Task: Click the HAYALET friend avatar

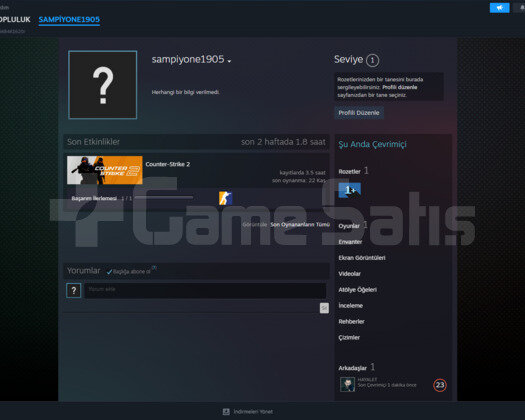Action: [347, 384]
